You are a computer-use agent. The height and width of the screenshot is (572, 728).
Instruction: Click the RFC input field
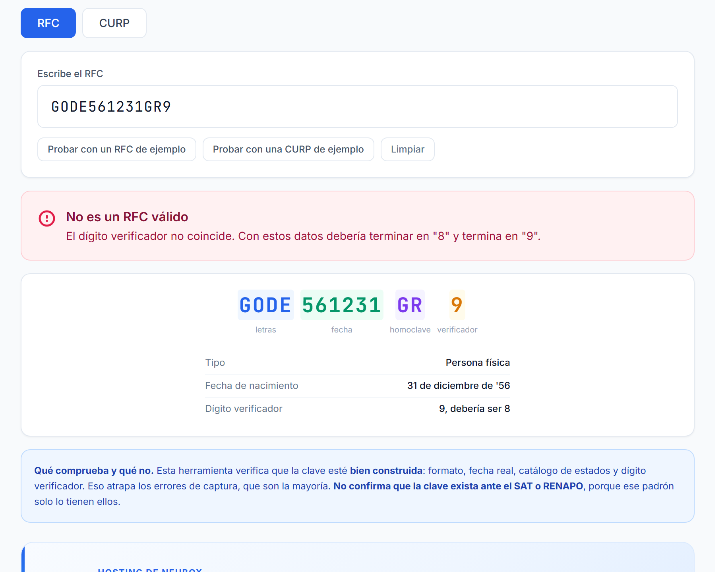[x=357, y=106]
